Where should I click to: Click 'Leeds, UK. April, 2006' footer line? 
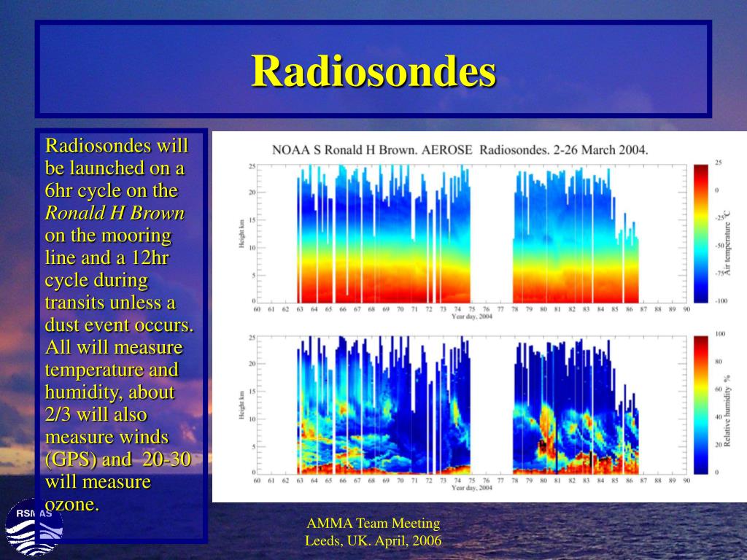tap(373, 540)
